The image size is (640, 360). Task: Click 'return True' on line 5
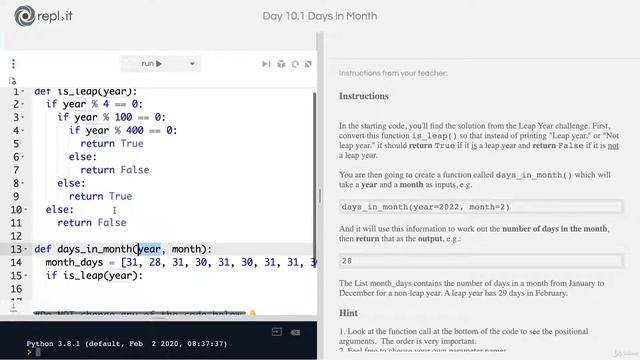[112, 144]
